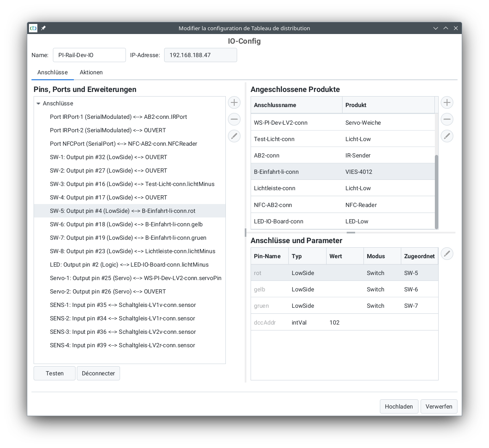The height and width of the screenshot is (448, 489).
Task: Add a new Angeschlossene Produkte entry
Action: 447,102
